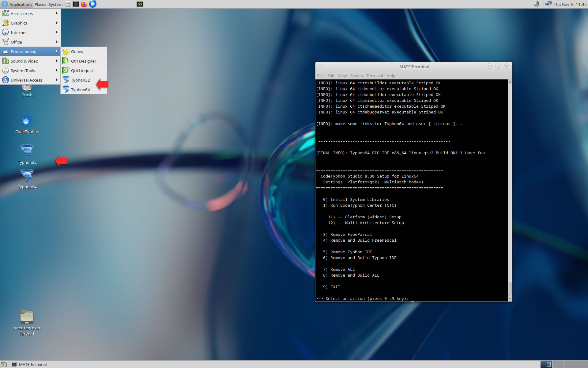Screen dimensions: 588x368
Task: Expand the Internet submenu
Action: click(30, 33)
